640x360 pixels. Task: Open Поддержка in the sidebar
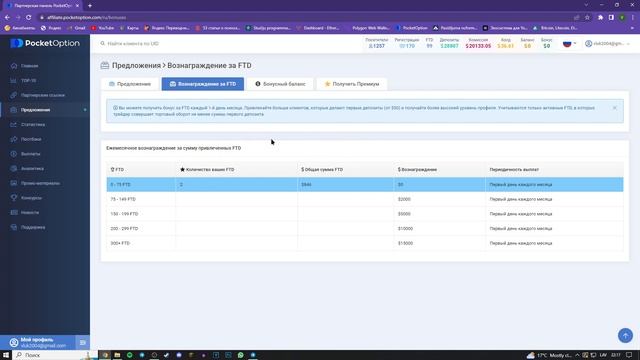point(33,227)
